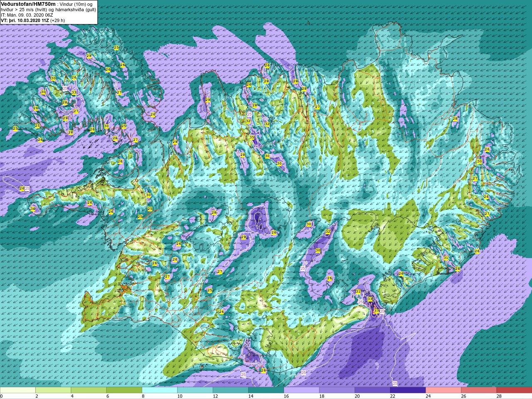Click the '14' tick on legend scale
The image size is (532, 399).
(x=251, y=397)
